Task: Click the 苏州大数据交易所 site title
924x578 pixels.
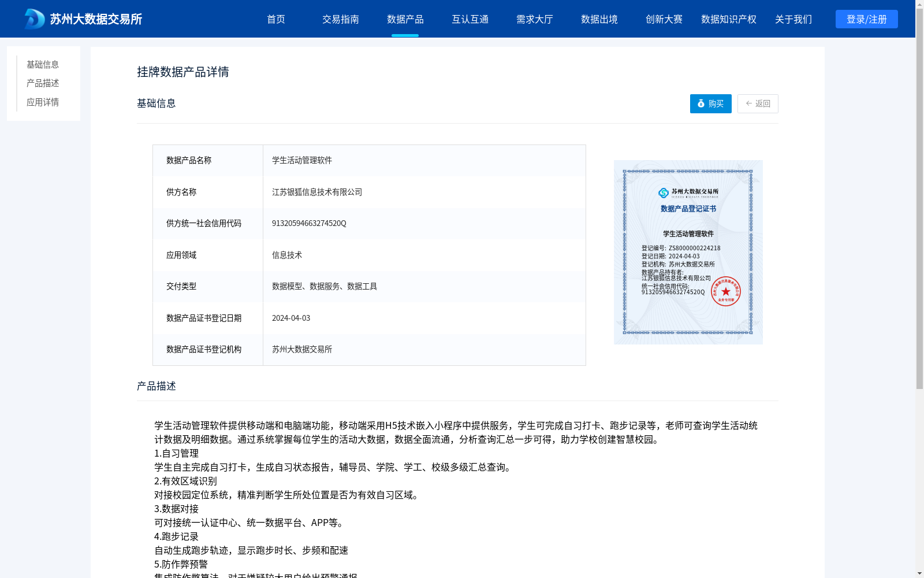Action: tap(96, 19)
